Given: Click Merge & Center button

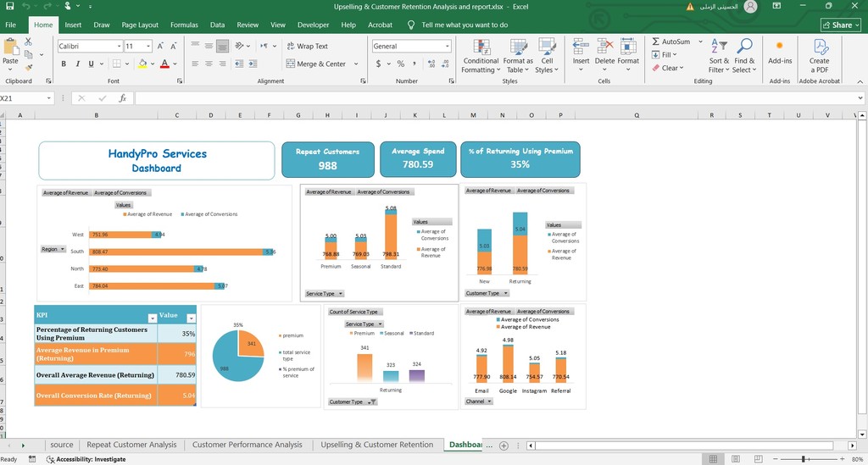Looking at the screenshot, I should [316, 64].
